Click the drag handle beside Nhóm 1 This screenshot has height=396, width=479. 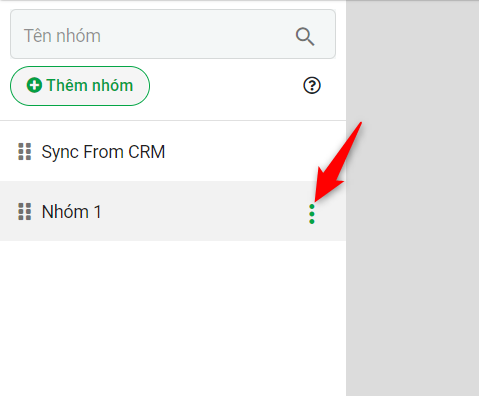coord(25,212)
